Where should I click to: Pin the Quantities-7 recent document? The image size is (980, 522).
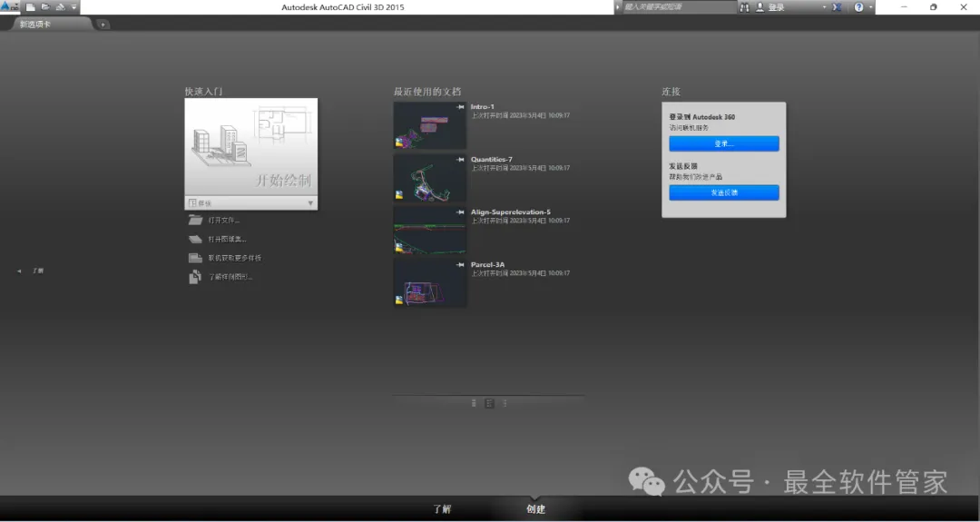coord(461,160)
